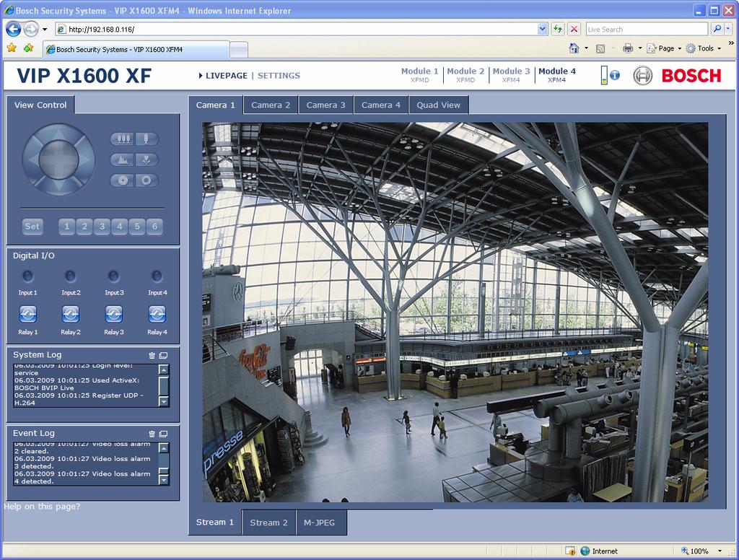The image size is (739, 560).
Task: Toggle Relay 2
Action: (x=71, y=314)
